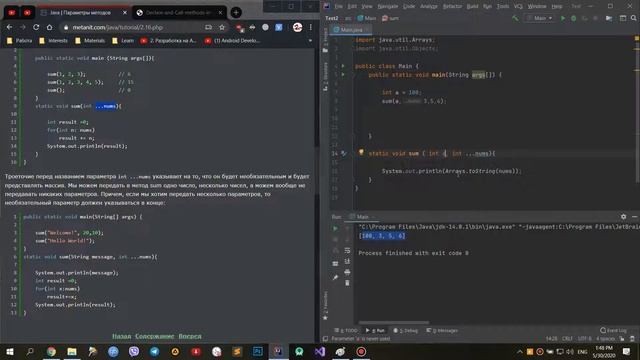This screenshot has width=640, height=360.
Task: Open Run panel settings gear
Action: (623, 217)
